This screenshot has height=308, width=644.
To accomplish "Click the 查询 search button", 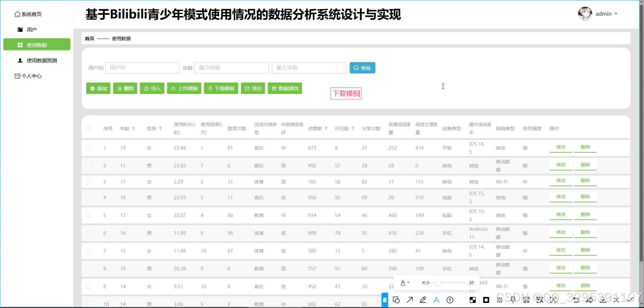I will tap(362, 67).
